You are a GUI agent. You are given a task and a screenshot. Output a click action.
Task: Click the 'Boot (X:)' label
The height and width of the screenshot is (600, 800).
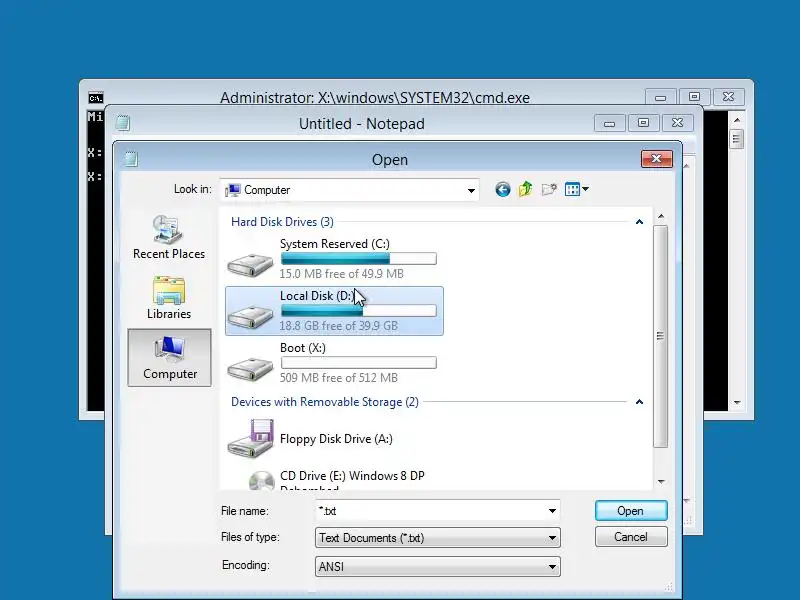[x=303, y=348]
